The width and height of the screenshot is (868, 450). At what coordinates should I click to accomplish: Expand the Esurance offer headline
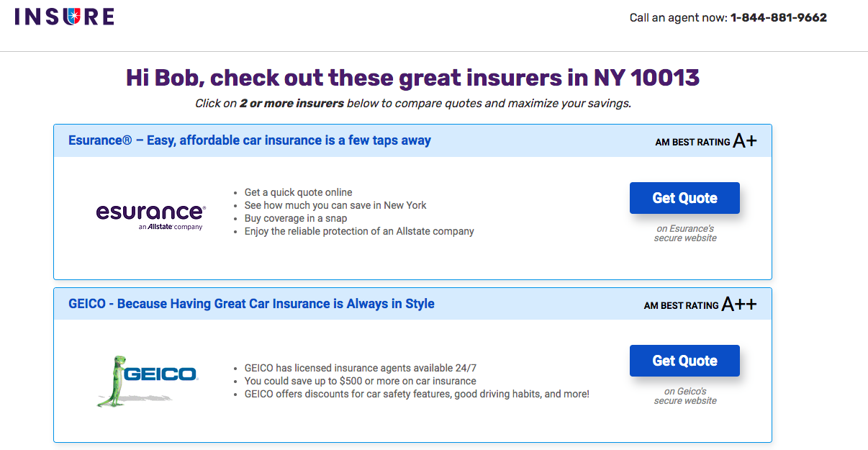248,140
